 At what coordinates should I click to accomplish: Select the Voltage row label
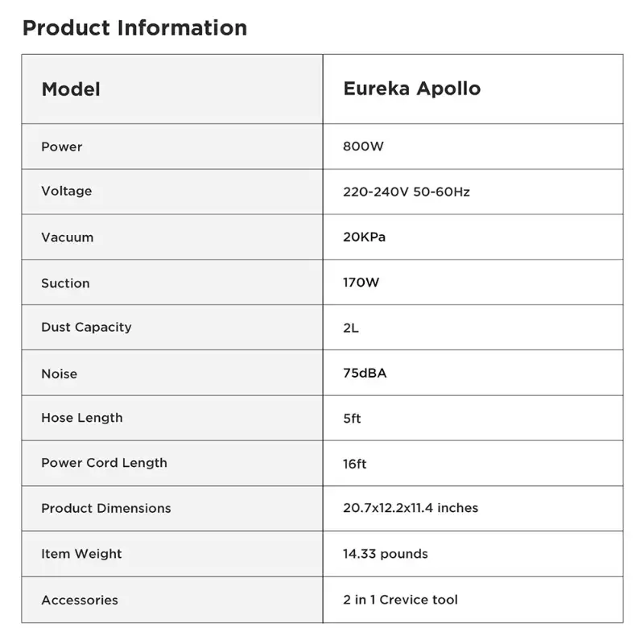point(67,191)
